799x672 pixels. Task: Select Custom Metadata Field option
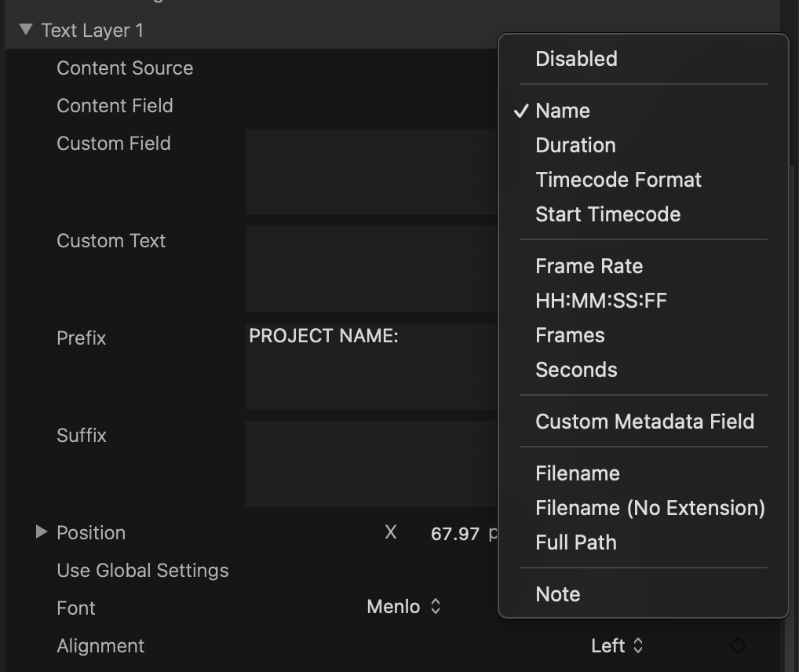click(x=644, y=422)
